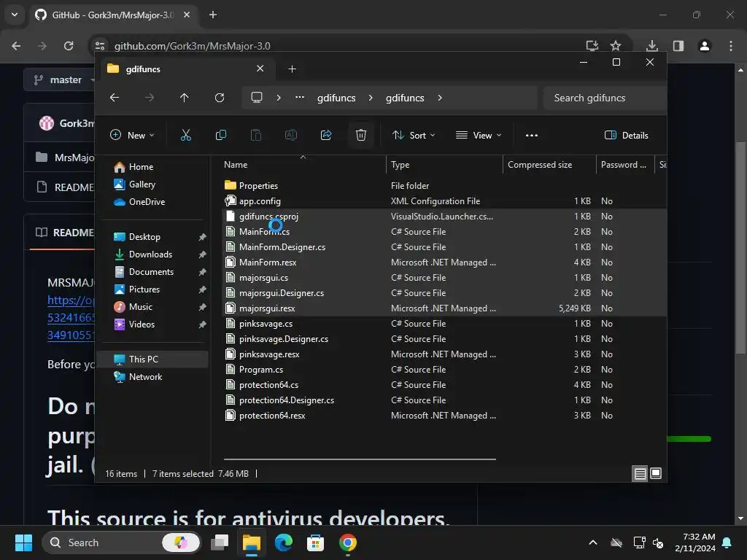
Task: Refresh the gdifuncs folder view
Action: [x=220, y=98]
